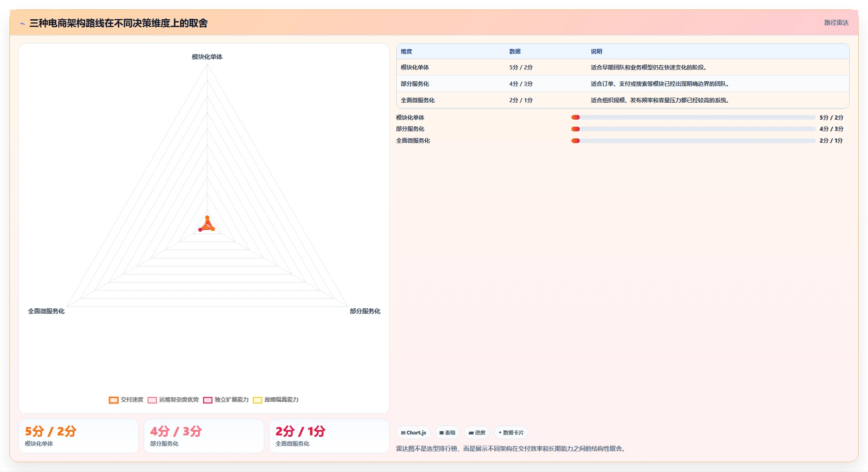This screenshot has height=472, width=868.
Task: Click the 维度 column header
Action: click(x=407, y=52)
